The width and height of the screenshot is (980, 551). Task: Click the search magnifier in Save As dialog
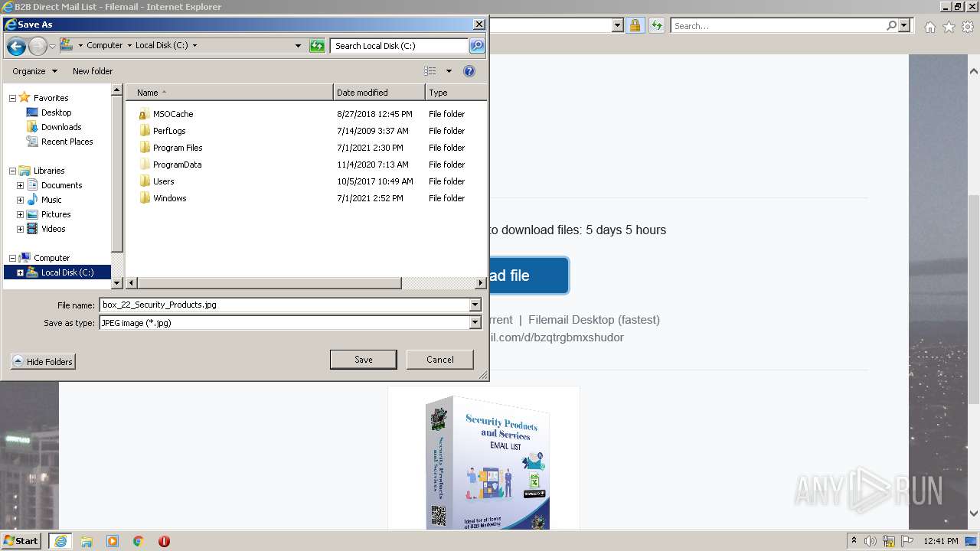tap(476, 46)
